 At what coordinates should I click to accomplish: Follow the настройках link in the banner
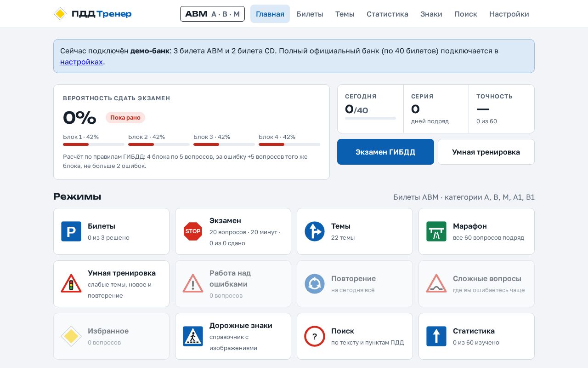pyautogui.click(x=81, y=62)
